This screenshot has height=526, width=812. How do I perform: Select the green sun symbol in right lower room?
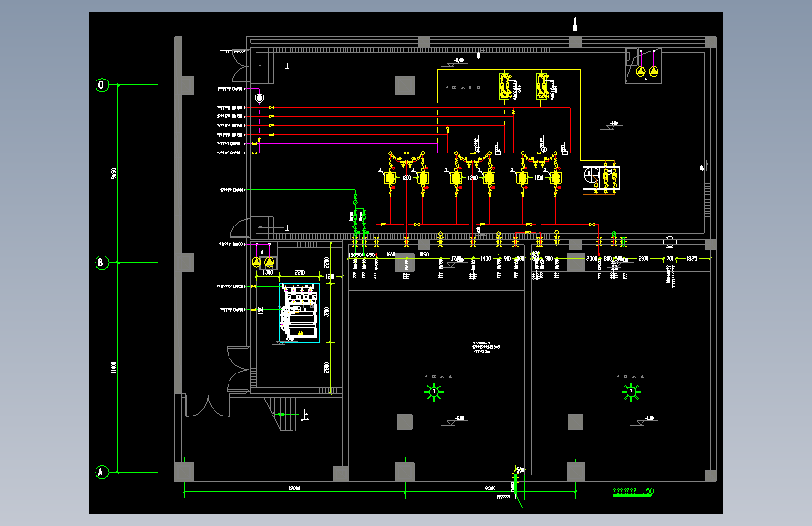tap(630, 392)
